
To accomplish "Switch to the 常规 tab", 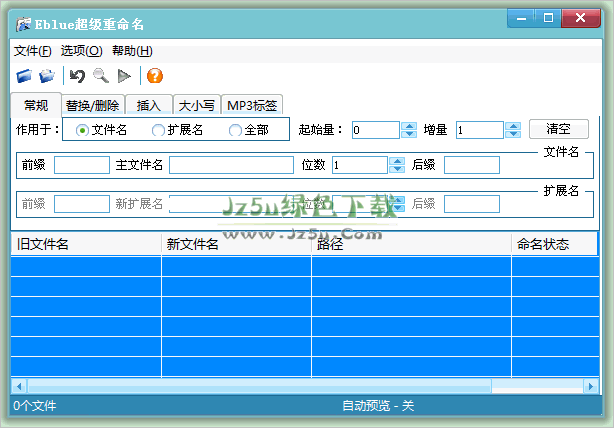I will (36, 105).
